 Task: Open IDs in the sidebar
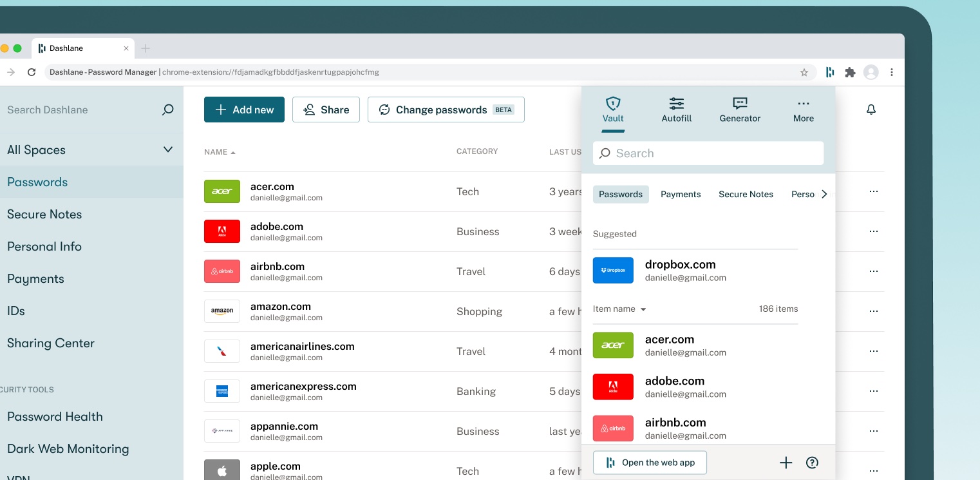pos(16,311)
